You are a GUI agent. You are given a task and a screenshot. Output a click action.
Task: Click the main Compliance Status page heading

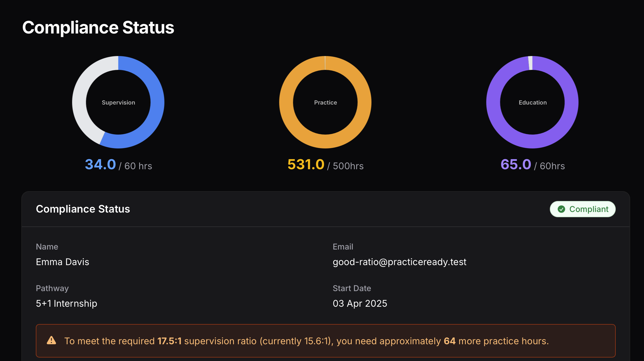[x=98, y=27]
